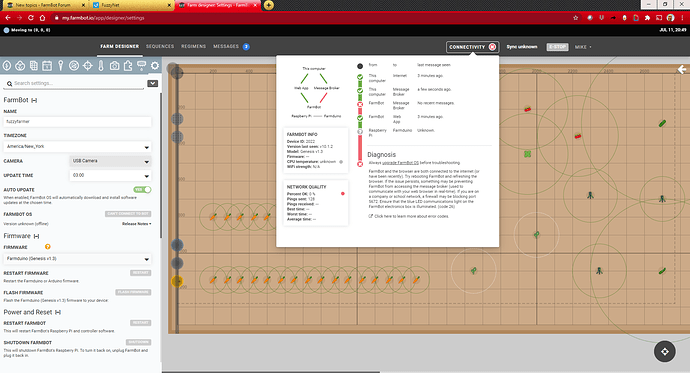
Task: Collapse the FarmBot settings section
Action: [x=34, y=100]
